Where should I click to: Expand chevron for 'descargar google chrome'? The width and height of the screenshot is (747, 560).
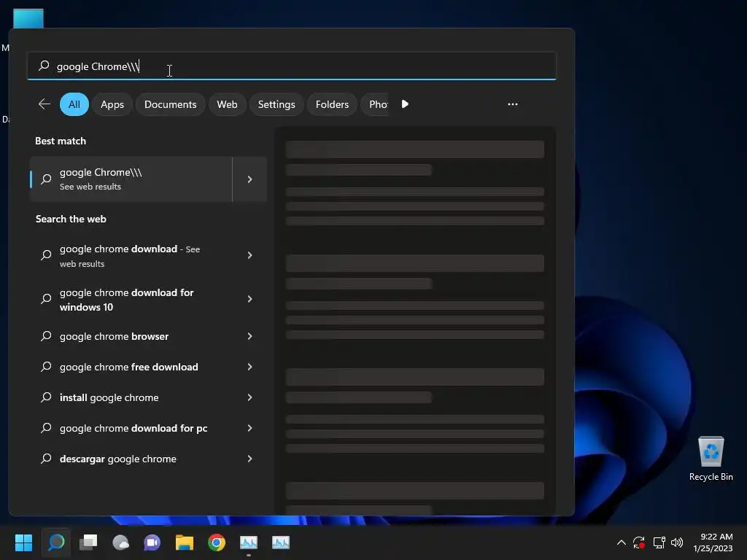click(249, 459)
